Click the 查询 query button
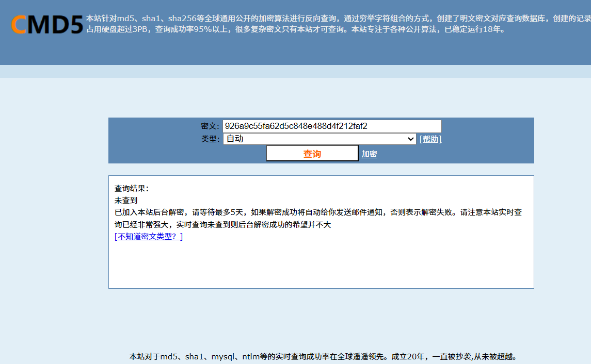Screen dimensions: 591x364 pos(312,154)
